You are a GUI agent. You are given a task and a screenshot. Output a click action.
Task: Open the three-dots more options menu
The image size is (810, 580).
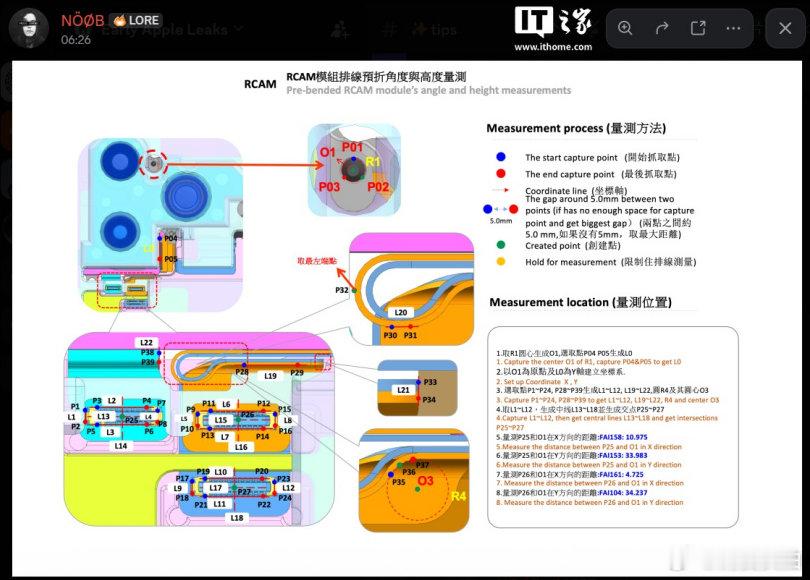point(734,28)
